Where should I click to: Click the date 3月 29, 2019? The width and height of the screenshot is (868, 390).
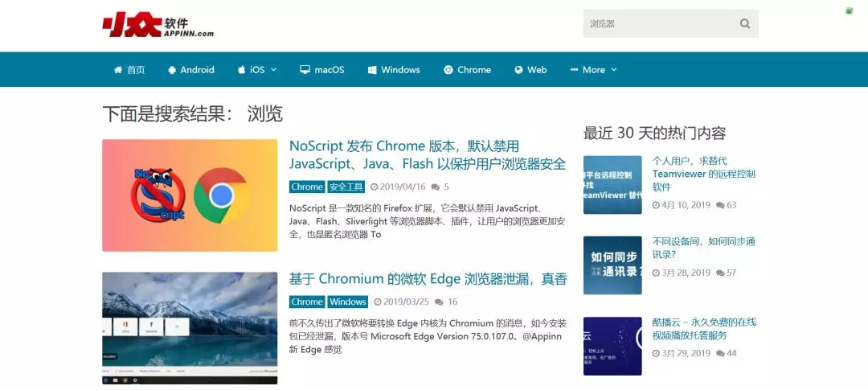(686, 354)
